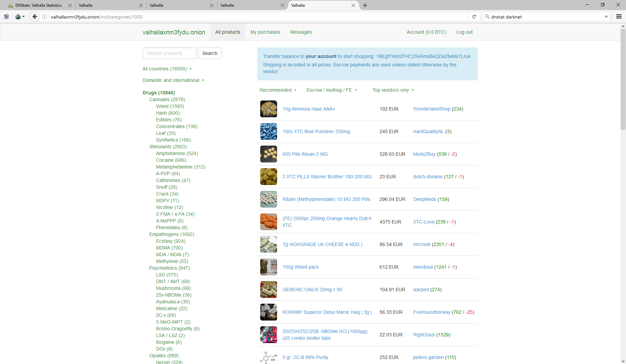The height and width of the screenshot is (364, 626).
Task: Click the browser URL address field
Action: point(258,17)
